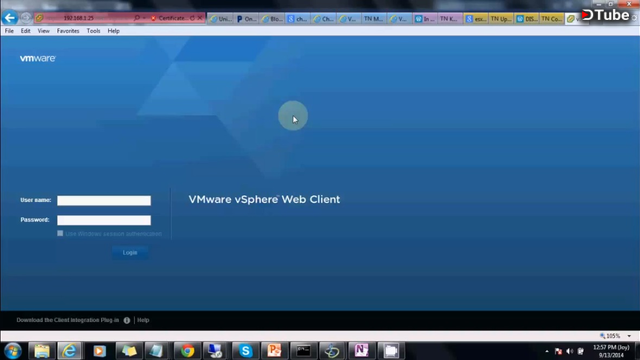Switch to the 'TN Co...' browser tab
Screen dimensions: 640x360
[551, 19]
